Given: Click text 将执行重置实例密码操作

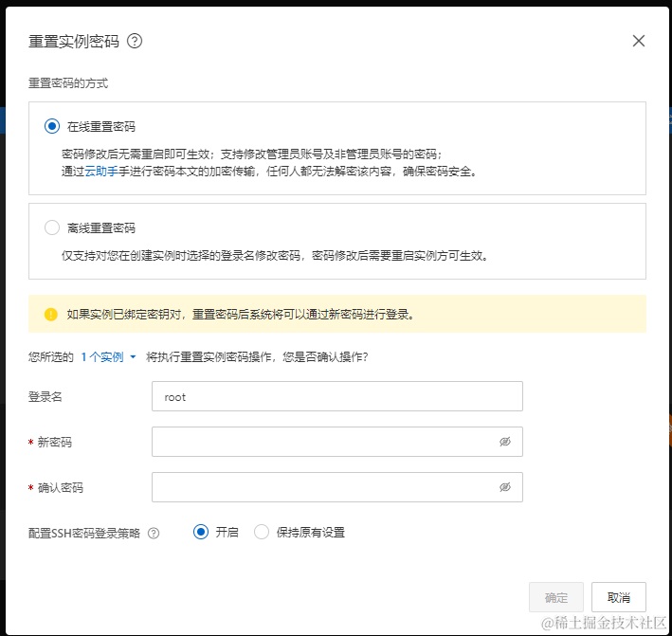Looking at the screenshot, I should 209,357.
